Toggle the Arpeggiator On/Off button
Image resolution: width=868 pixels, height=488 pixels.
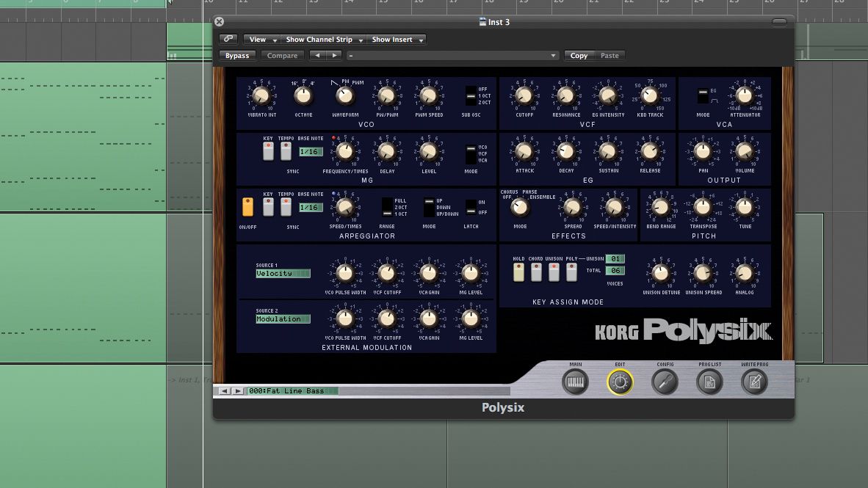[x=247, y=207]
